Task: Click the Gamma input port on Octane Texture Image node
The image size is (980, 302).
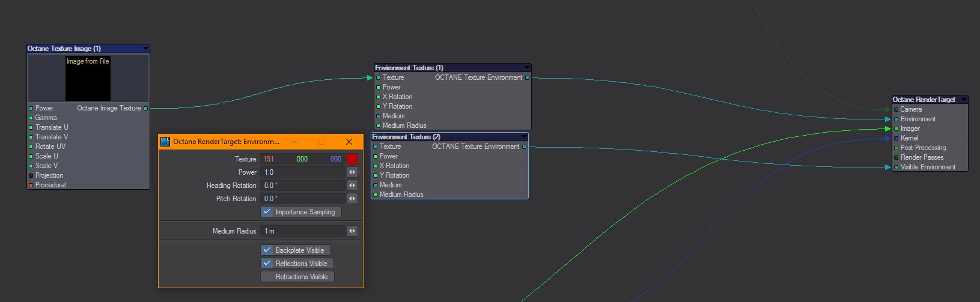Action: (x=31, y=118)
